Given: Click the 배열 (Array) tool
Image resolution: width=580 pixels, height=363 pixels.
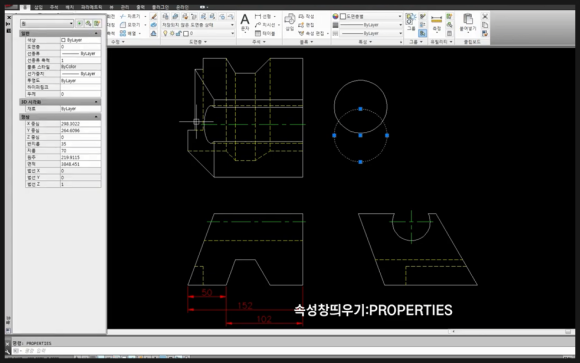Looking at the screenshot, I should click(128, 33).
